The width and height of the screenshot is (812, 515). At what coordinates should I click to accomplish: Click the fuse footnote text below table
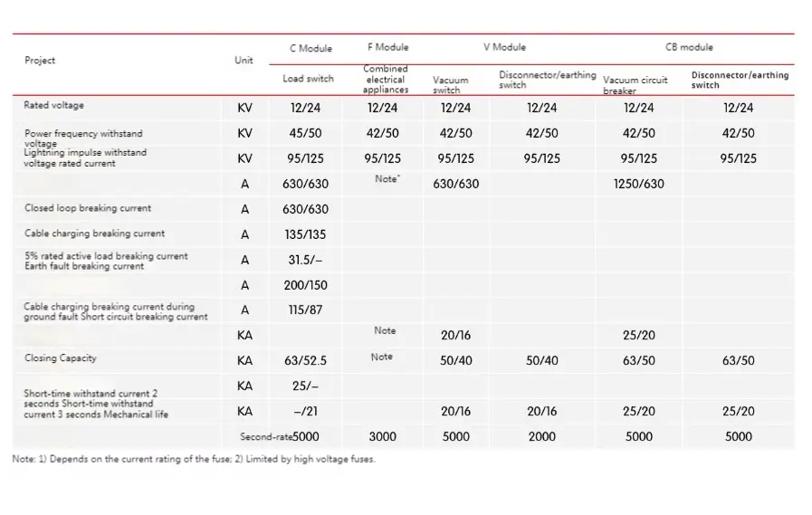pos(194,459)
